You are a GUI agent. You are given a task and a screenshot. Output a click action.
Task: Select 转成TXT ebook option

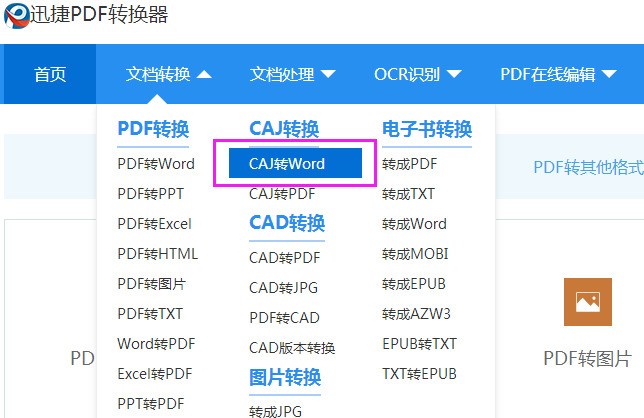408,194
